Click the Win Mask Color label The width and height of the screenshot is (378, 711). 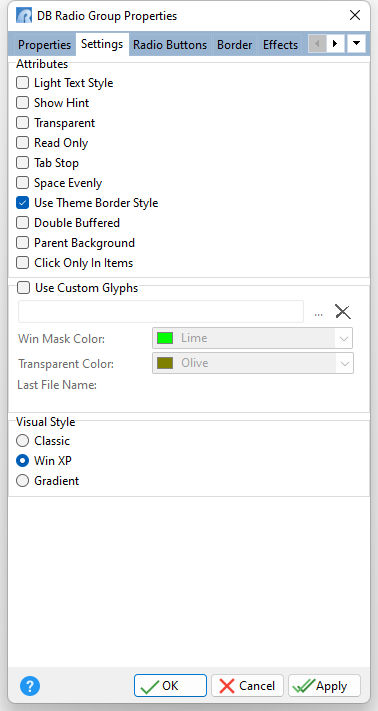62,339
